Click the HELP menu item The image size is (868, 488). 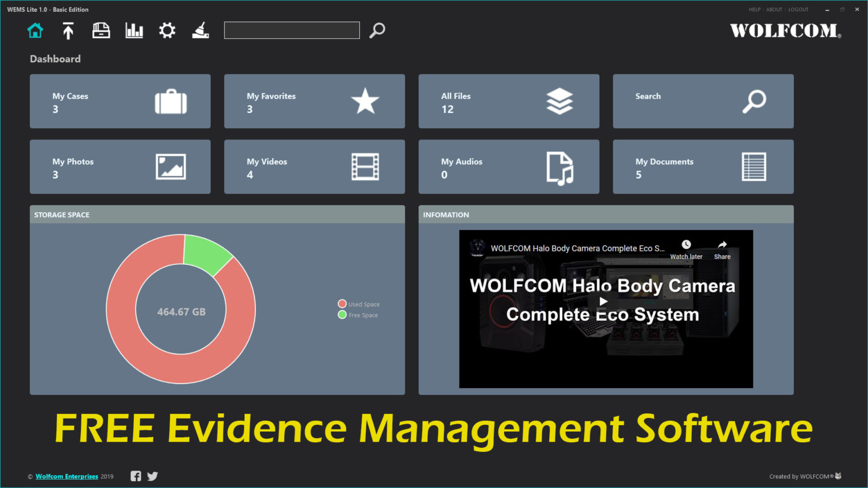click(x=754, y=10)
